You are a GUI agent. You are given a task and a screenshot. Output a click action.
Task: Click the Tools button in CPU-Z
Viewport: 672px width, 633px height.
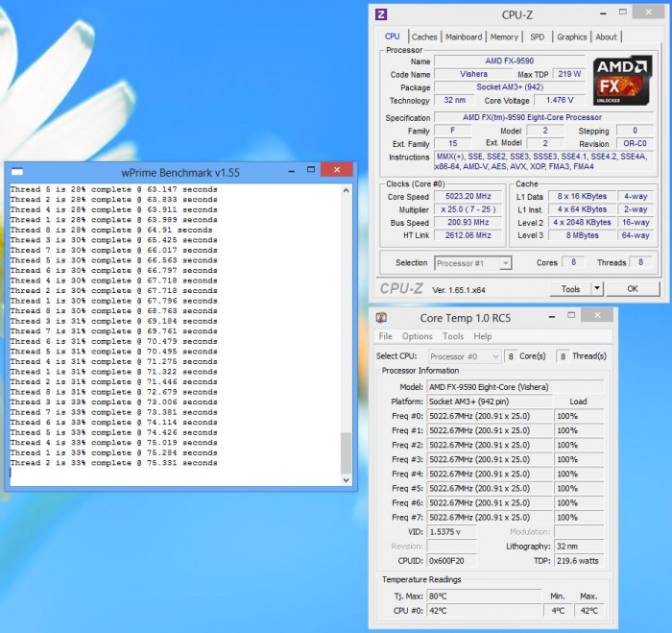(571, 288)
